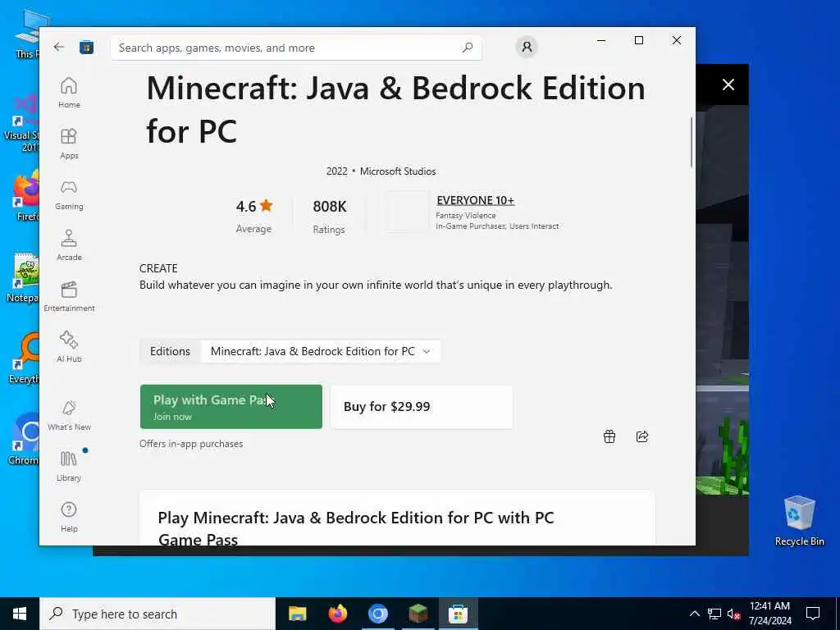Image resolution: width=840 pixels, height=630 pixels.
Task: Open the EVERYONE 10+ rating link
Action: [x=475, y=200]
